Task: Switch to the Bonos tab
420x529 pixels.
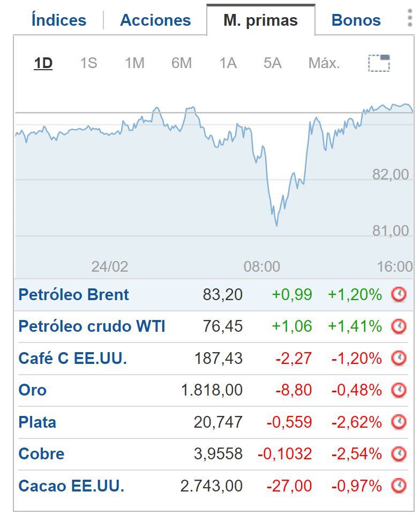Action: 355,19
